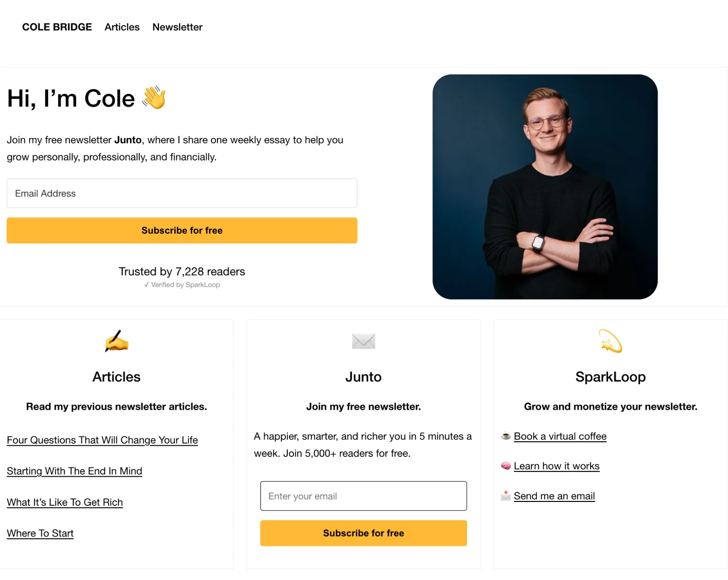728x580 pixels.
Task: Click the envelope icon above Junto
Action: (x=364, y=341)
